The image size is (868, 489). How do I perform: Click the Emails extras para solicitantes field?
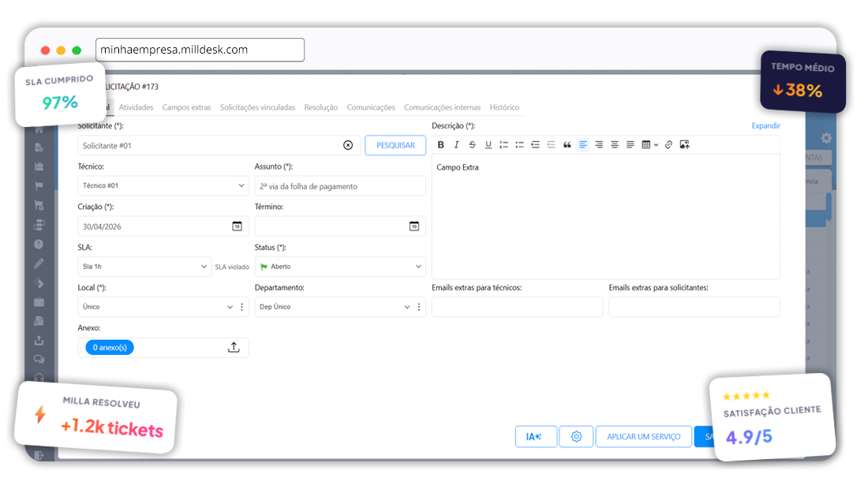click(694, 307)
